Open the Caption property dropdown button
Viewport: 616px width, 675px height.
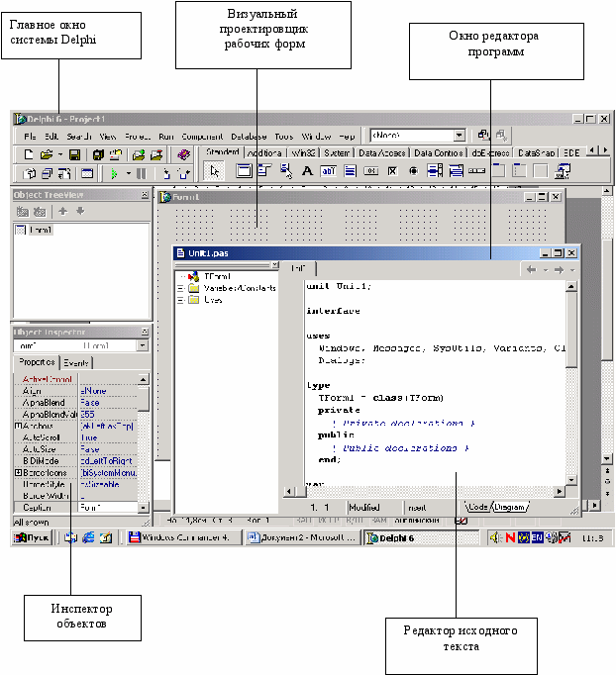143,508
